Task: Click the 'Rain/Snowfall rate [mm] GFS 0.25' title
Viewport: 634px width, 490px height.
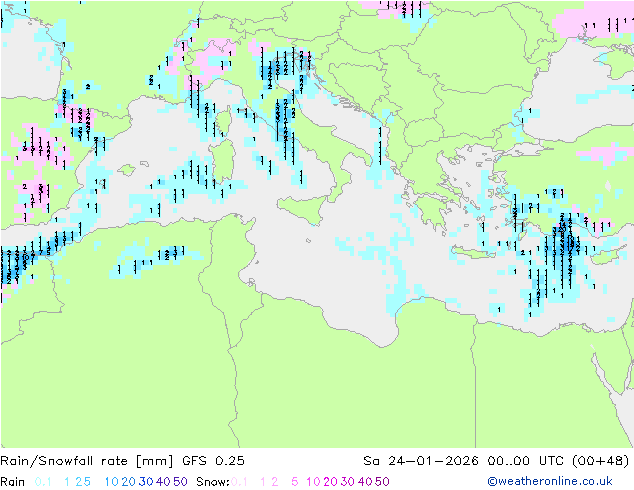Action: pos(122,461)
